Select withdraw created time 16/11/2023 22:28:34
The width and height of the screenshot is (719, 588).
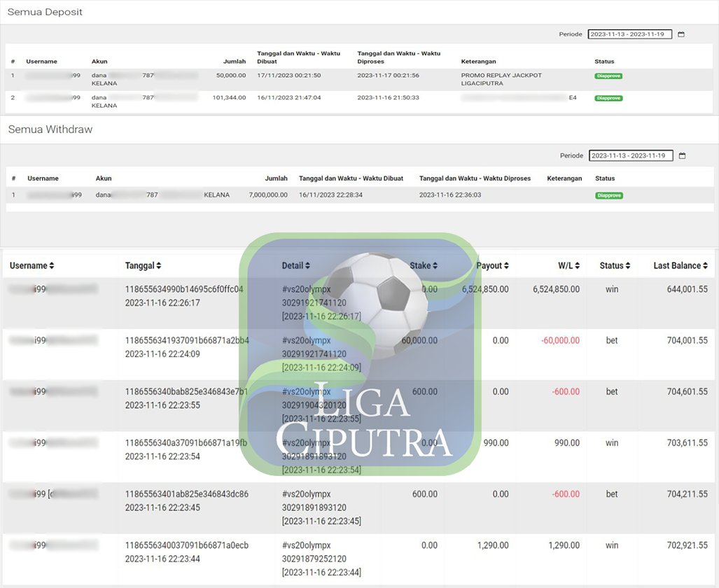tap(330, 195)
